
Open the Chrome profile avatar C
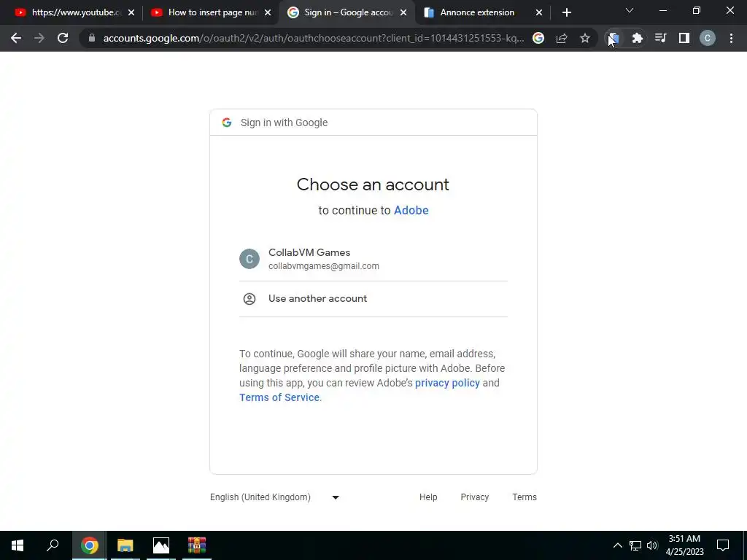pos(708,38)
